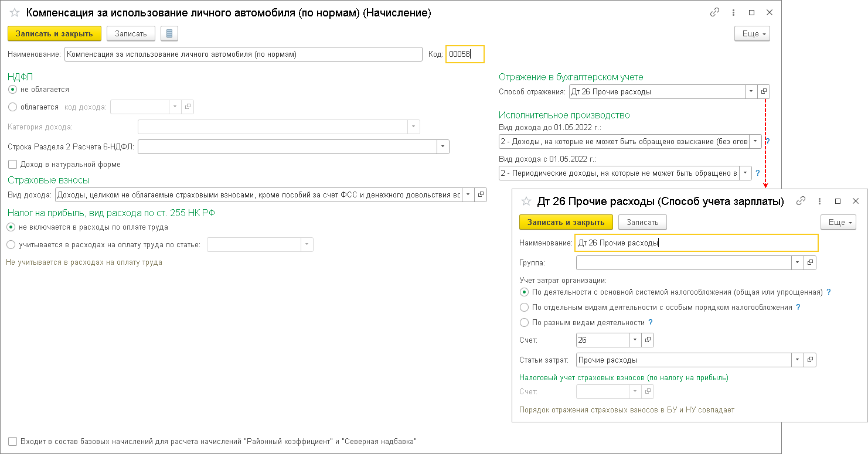Viewport: 868px width, 454px height.
Task: Expand Страховые взносы Вид дохода dropdown
Action: click(468, 194)
